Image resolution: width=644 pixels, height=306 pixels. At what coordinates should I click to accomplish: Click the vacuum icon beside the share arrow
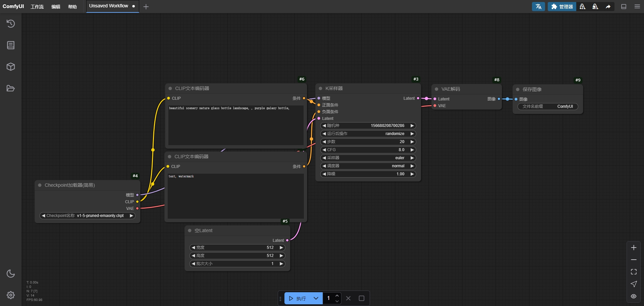coord(595,6)
